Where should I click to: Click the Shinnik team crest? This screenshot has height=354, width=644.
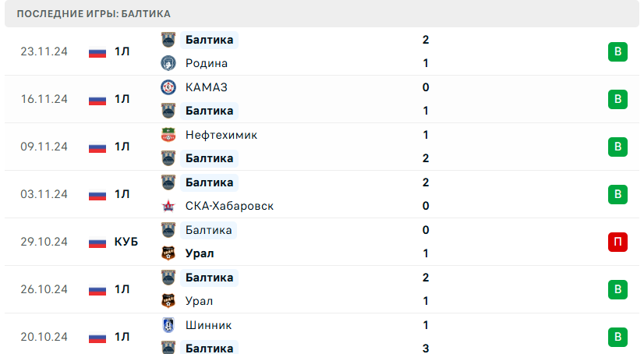tap(168, 325)
